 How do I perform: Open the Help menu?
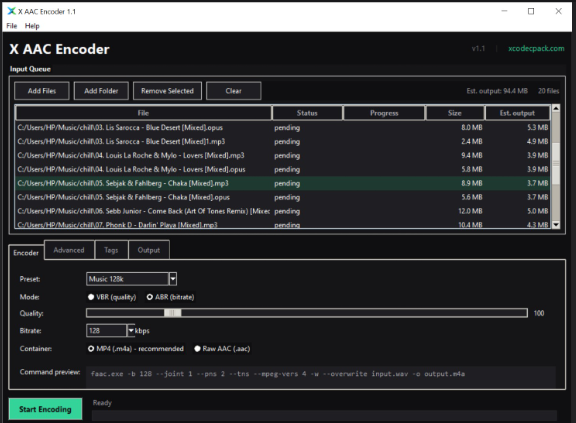tap(32, 26)
